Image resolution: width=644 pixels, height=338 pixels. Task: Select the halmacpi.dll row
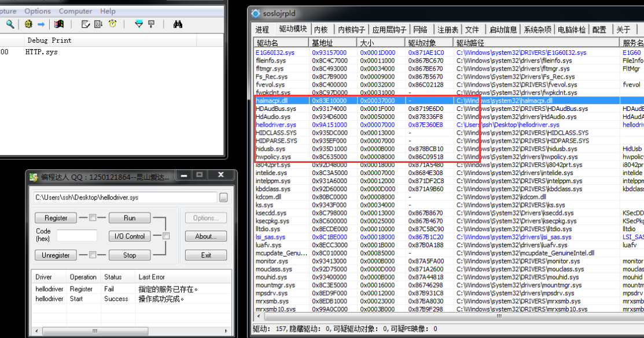coord(449,101)
